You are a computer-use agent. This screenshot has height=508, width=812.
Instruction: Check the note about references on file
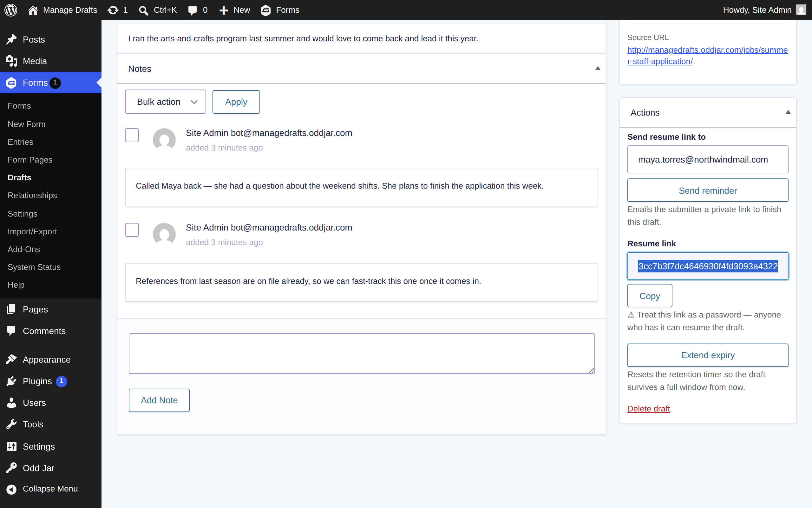click(132, 230)
